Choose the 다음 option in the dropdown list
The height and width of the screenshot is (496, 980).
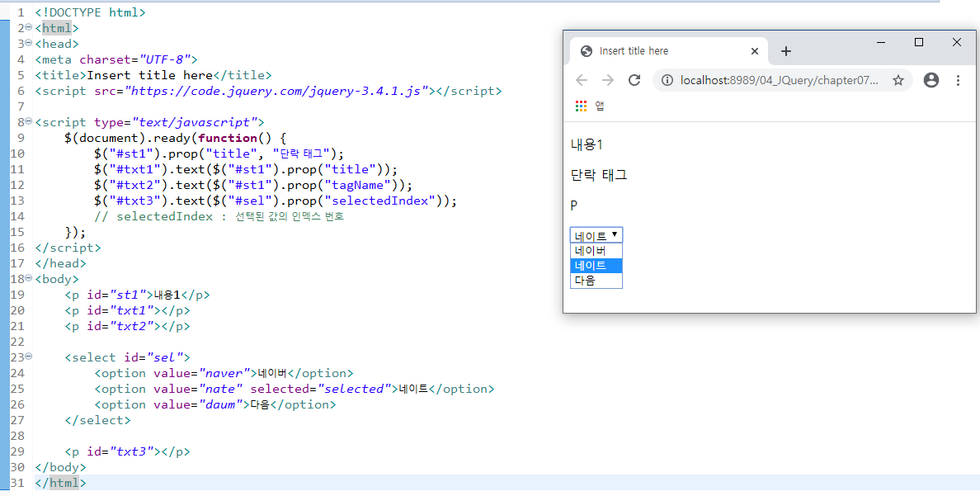click(x=596, y=281)
